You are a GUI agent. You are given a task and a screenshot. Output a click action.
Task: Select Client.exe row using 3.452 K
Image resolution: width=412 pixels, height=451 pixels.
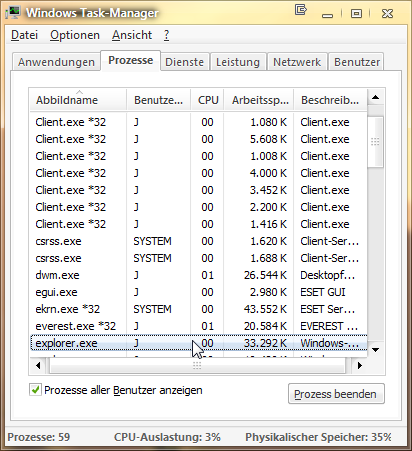tap(199, 190)
